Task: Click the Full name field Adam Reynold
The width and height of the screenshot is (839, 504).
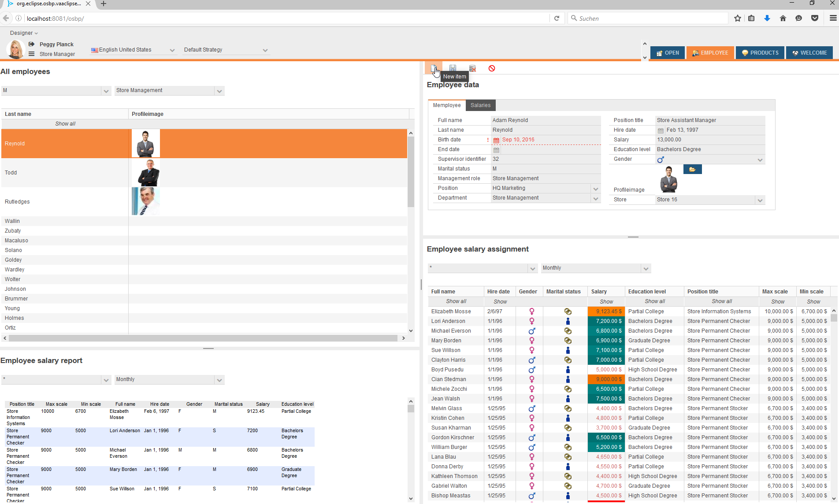Action: click(x=546, y=120)
